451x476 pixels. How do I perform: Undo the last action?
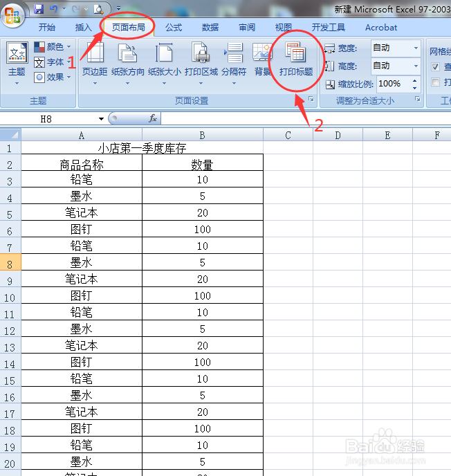(x=53, y=9)
